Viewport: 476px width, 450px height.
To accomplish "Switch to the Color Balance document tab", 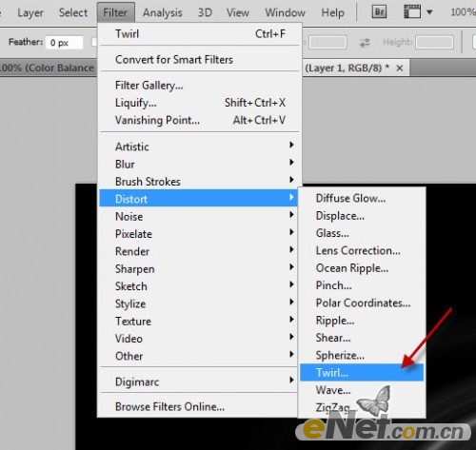I will click(x=48, y=68).
